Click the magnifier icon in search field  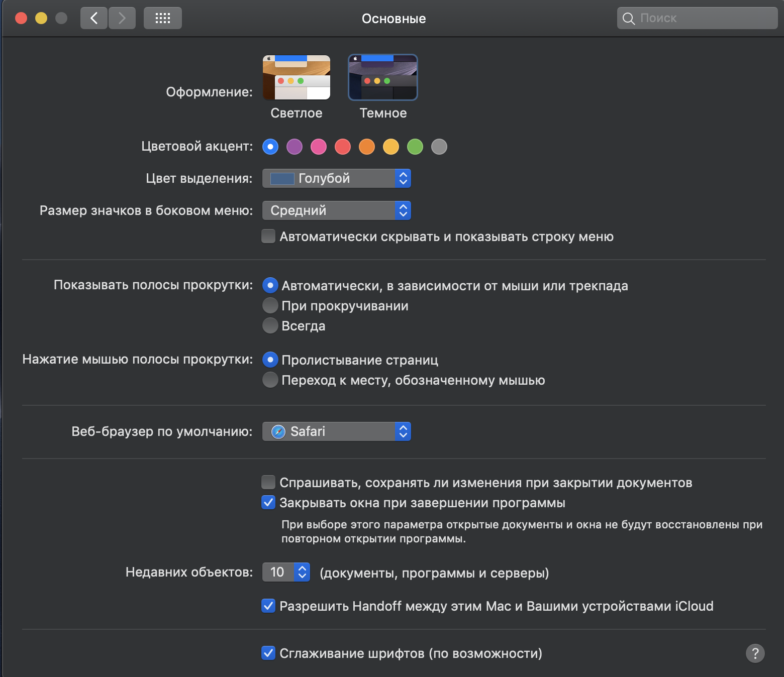click(629, 19)
